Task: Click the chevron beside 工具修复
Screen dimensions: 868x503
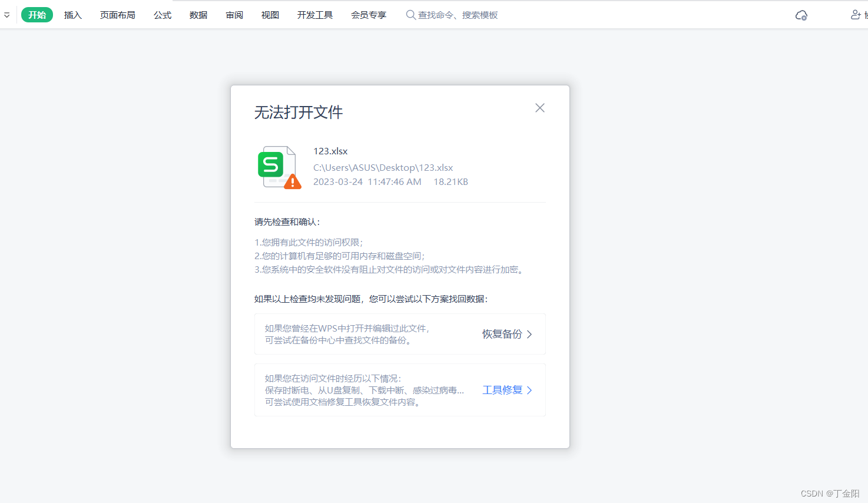Action: 529,390
